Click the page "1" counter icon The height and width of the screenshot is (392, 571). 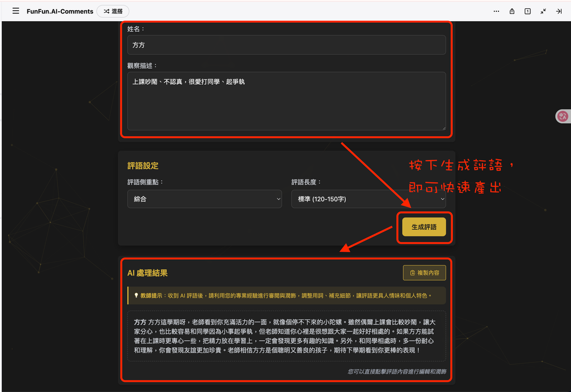(527, 11)
